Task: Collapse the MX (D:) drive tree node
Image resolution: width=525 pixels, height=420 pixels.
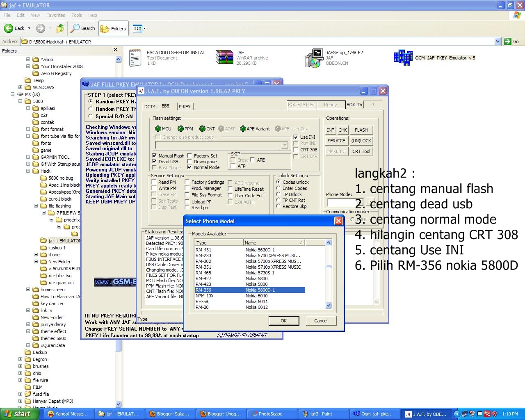Action: (x=13, y=94)
